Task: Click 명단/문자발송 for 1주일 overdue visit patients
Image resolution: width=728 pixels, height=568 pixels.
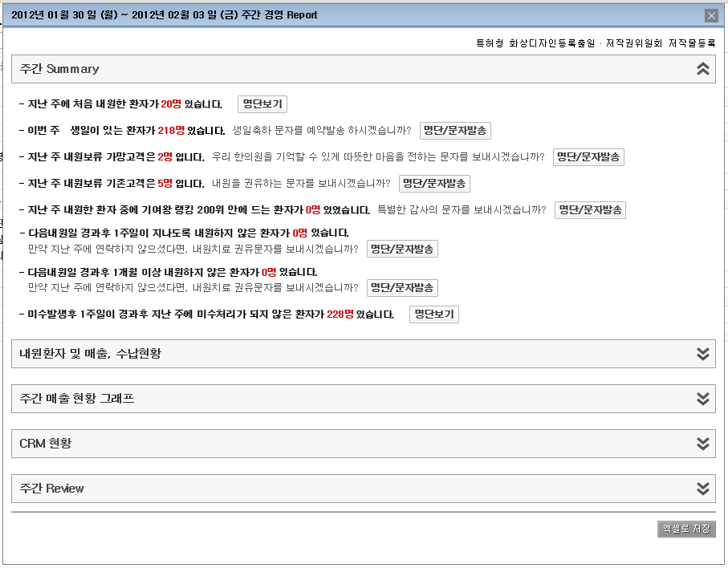Action: [x=402, y=249]
